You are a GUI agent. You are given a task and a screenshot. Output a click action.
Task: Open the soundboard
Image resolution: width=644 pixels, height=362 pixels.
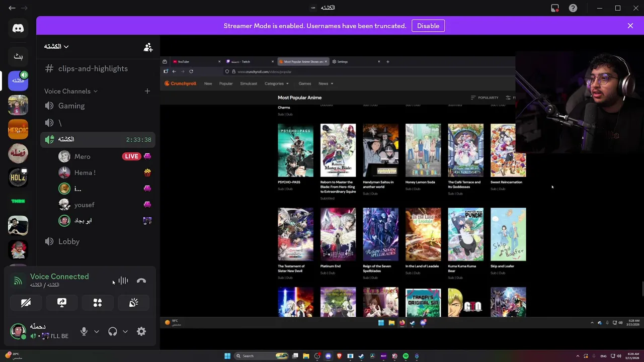click(133, 303)
